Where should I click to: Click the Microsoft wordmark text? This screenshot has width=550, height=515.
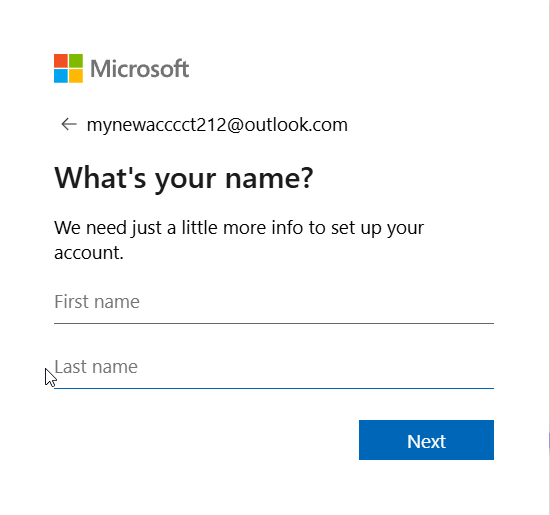coord(140,68)
